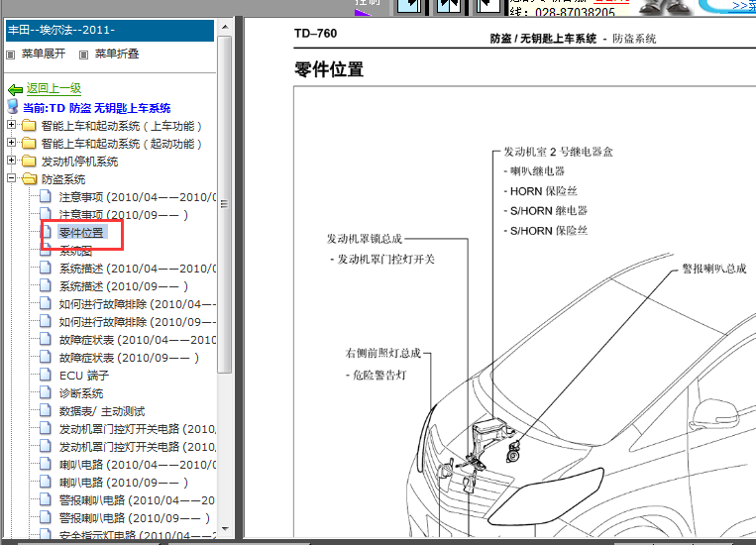
Task: Expand all menus with 菜单展开
Action: (x=43, y=54)
